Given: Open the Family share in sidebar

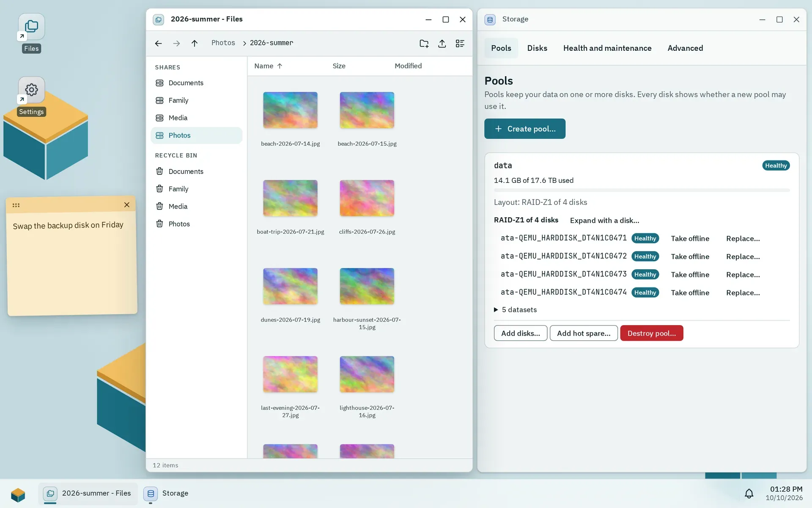Looking at the screenshot, I should pyautogui.click(x=196, y=100).
